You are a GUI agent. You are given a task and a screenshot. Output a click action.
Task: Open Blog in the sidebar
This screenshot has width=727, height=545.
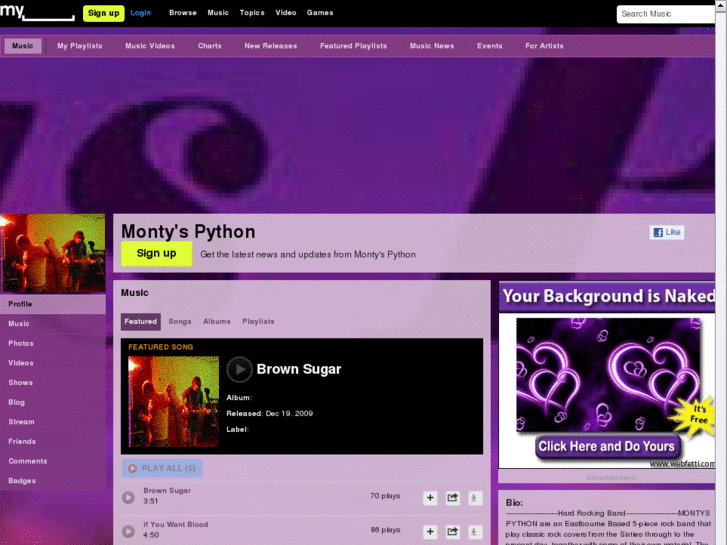(53, 402)
